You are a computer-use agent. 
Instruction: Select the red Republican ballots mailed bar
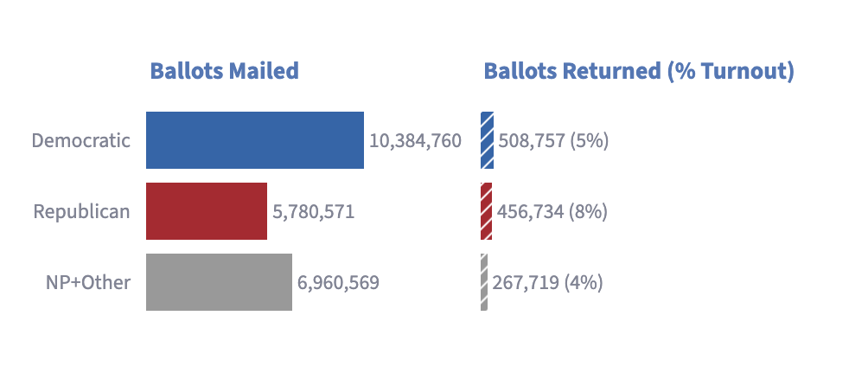click(x=207, y=211)
